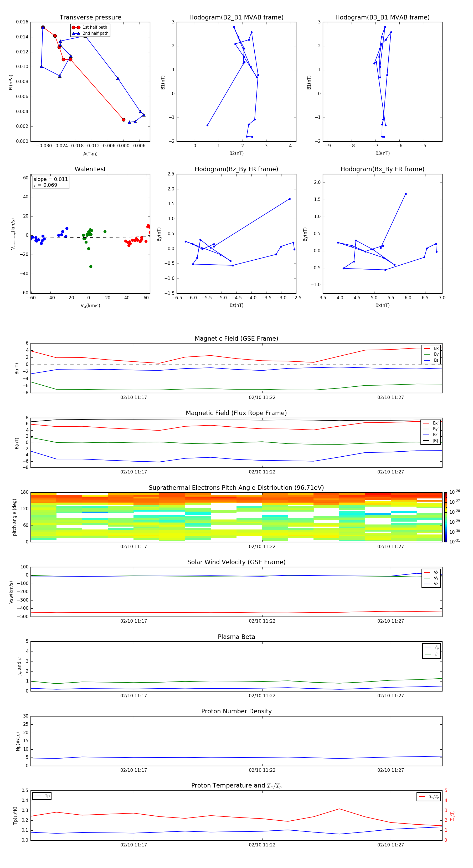
Task: Click the 'Pt(nPa)' y-axis label
Action: [11, 82]
